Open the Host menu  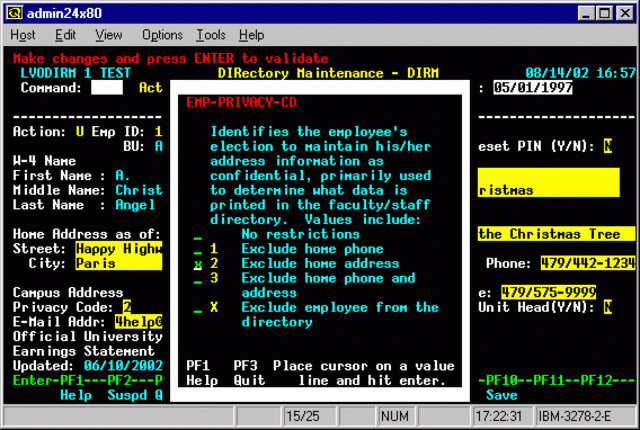click(23, 35)
